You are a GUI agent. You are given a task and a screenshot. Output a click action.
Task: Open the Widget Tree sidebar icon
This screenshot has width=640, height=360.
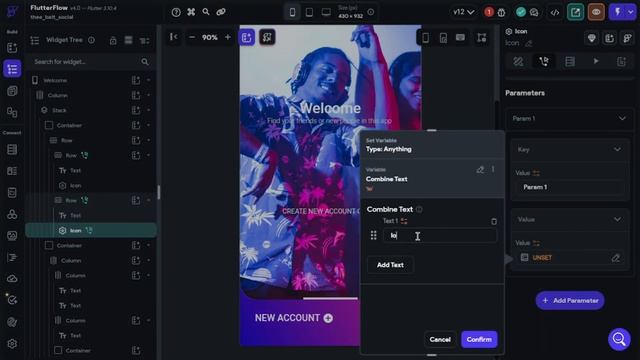[12, 69]
